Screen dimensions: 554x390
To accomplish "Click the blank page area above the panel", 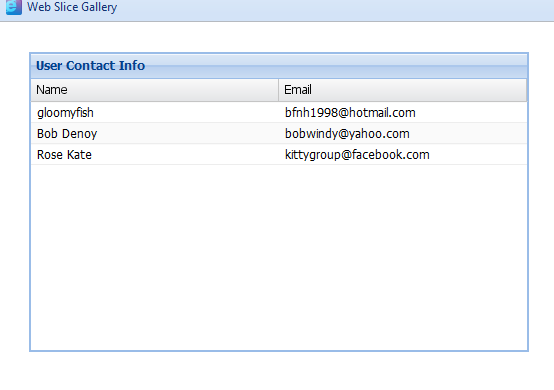I will point(277,37).
